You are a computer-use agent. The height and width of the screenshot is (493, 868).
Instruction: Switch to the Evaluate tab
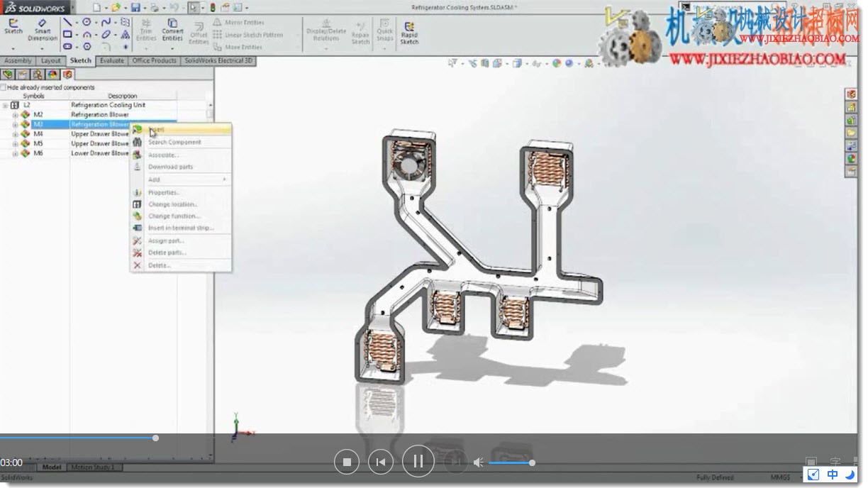click(x=112, y=61)
